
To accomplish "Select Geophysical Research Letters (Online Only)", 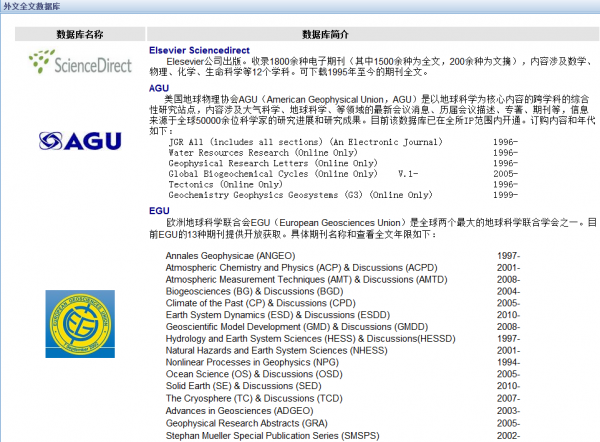I will (273, 163).
